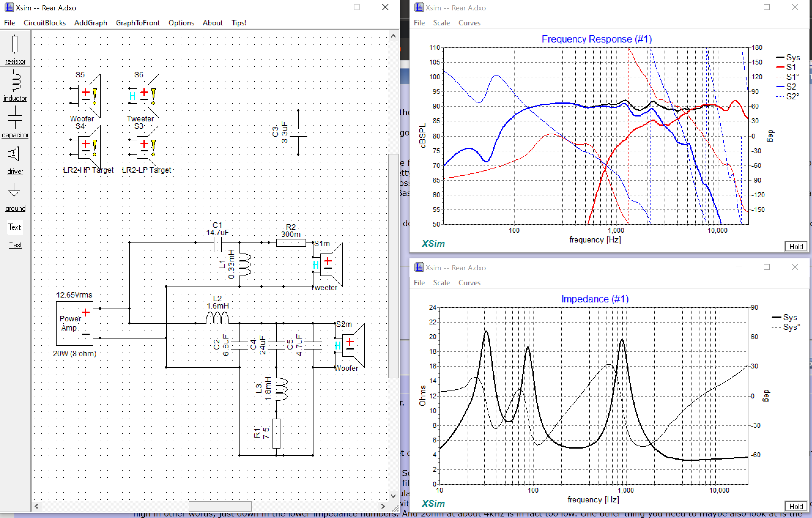Click the Impedance (#1) title

click(x=595, y=299)
